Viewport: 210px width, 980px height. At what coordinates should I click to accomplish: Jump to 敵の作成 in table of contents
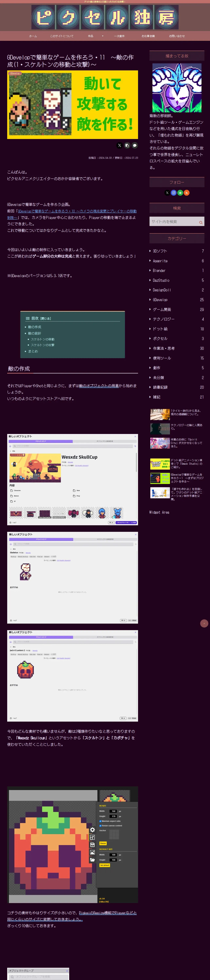34,327
